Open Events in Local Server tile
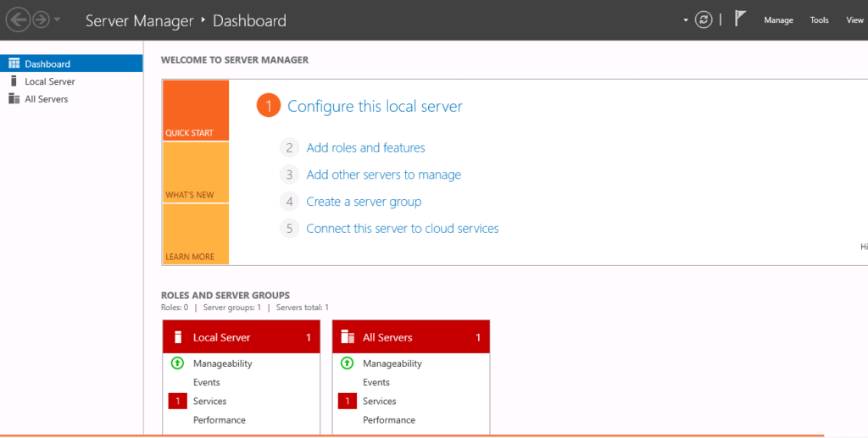868x438 pixels. pyautogui.click(x=207, y=382)
